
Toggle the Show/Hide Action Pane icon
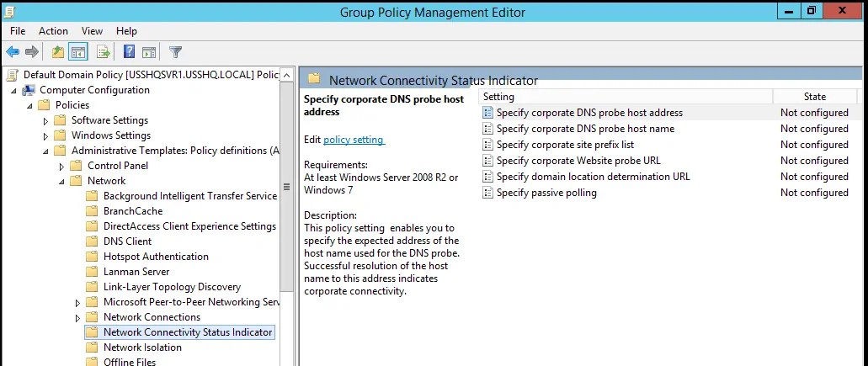(149, 52)
